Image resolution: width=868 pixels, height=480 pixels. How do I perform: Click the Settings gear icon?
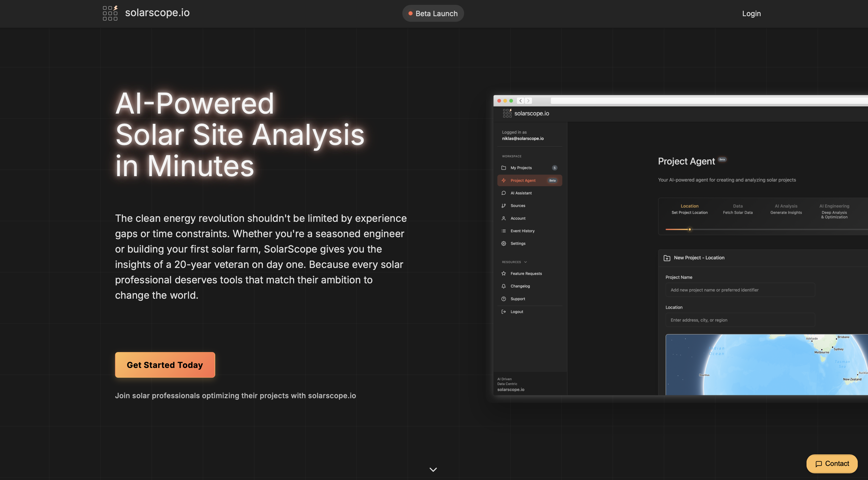pos(504,244)
